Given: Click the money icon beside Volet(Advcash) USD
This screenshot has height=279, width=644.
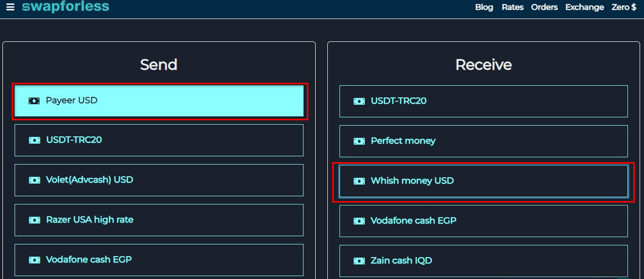Looking at the screenshot, I should coord(35,180).
